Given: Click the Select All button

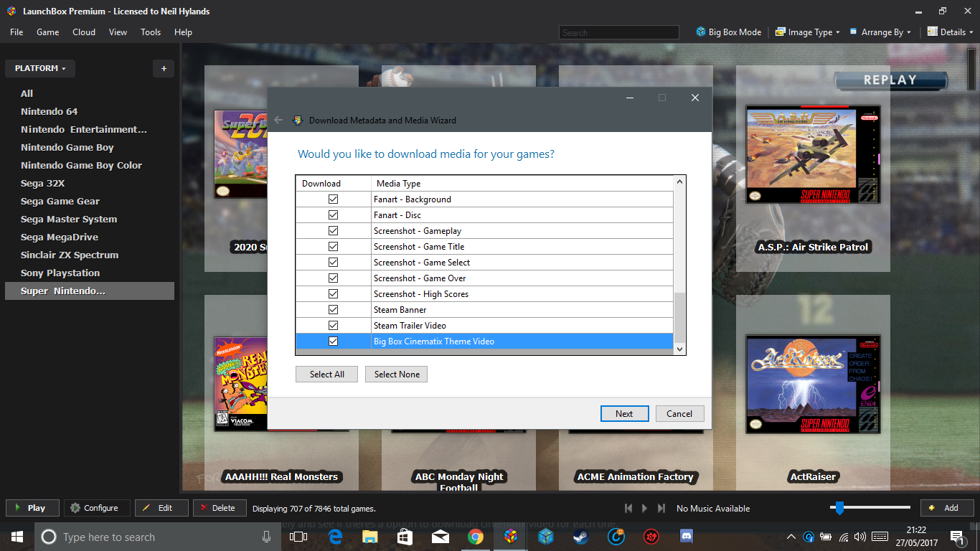Looking at the screenshot, I should (326, 375).
